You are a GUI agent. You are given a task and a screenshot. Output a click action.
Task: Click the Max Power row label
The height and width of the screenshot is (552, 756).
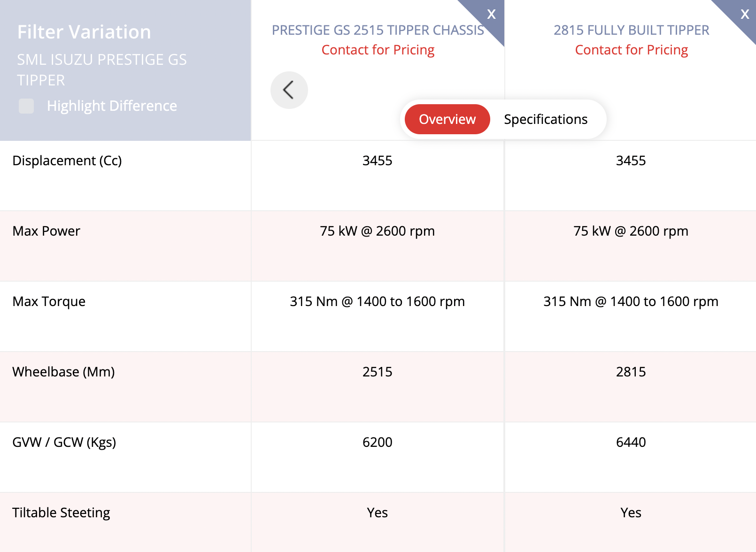click(46, 231)
